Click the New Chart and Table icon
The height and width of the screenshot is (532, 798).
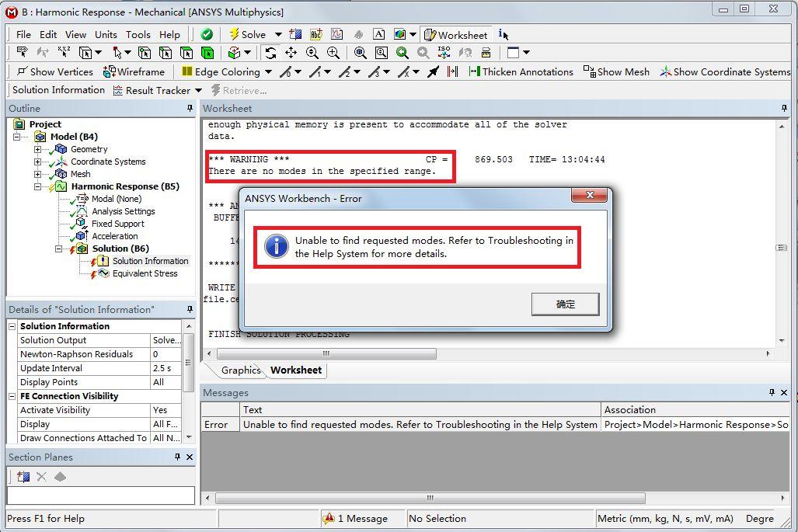point(337,35)
